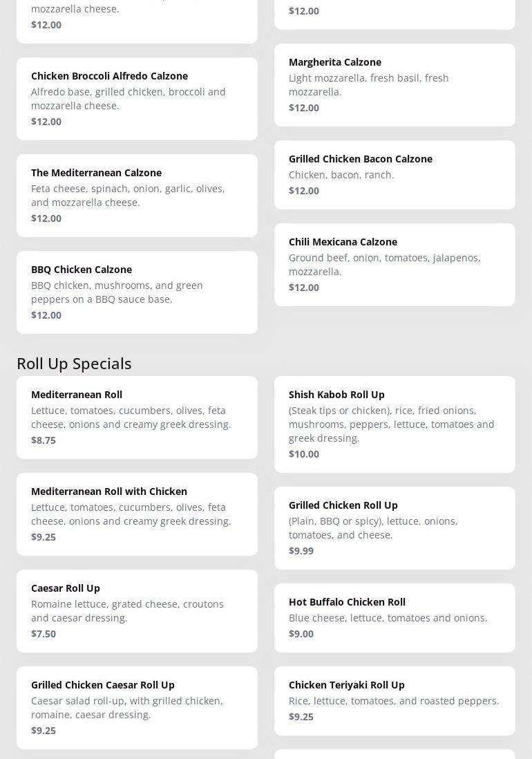Select Grilled Chicken Bacon Calzone
The height and width of the screenshot is (759, 532).
(x=395, y=174)
